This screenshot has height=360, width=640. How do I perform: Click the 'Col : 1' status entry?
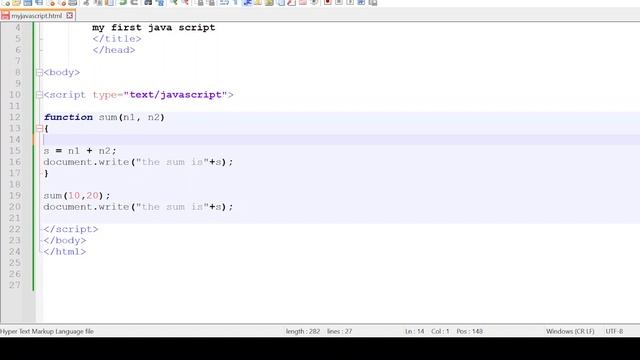(440, 331)
